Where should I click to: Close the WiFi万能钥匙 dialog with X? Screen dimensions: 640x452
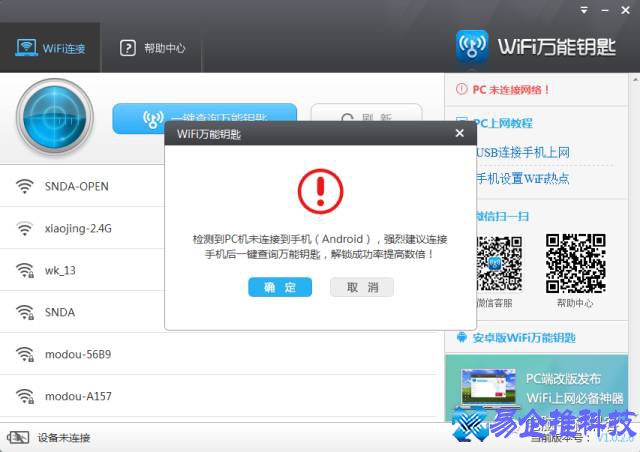pos(460,133)
